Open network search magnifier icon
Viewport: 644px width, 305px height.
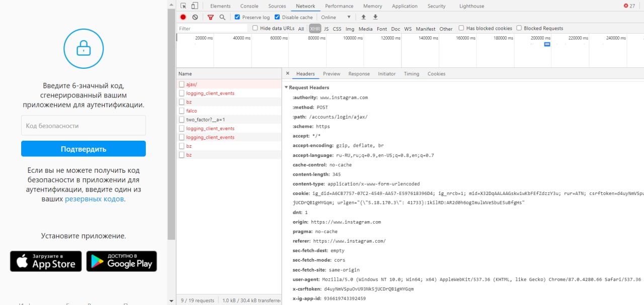(222, 17)
